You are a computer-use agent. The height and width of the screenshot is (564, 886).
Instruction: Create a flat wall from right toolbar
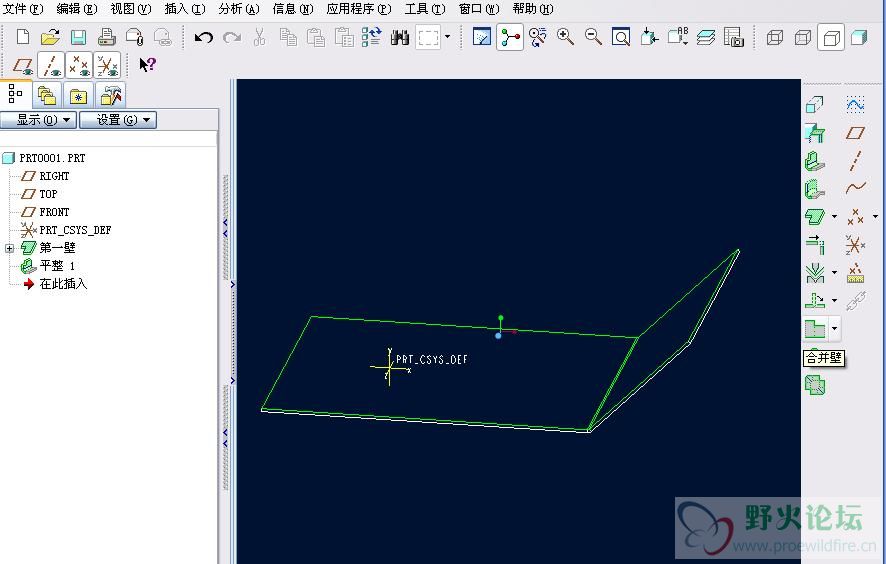pyautogui.click(x=815, y=161)
